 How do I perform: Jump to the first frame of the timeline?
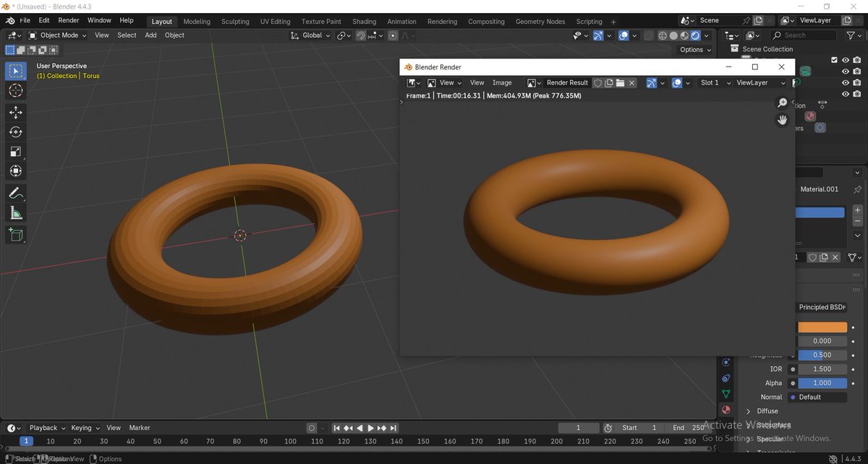(x=338, y=428)
